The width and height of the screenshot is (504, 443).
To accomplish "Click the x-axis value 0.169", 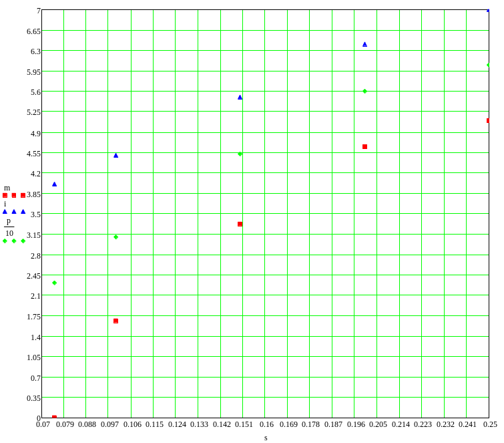I will coord(288,424).
